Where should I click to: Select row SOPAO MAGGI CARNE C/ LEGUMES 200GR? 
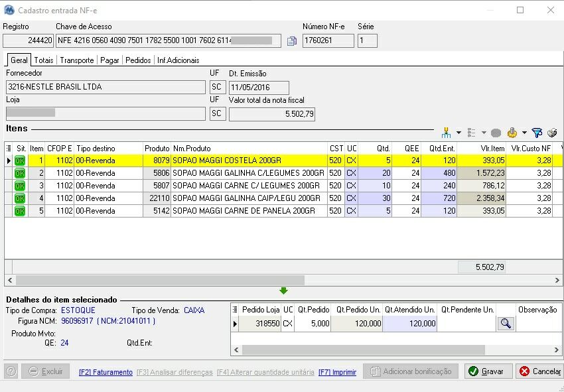[283, 186]
